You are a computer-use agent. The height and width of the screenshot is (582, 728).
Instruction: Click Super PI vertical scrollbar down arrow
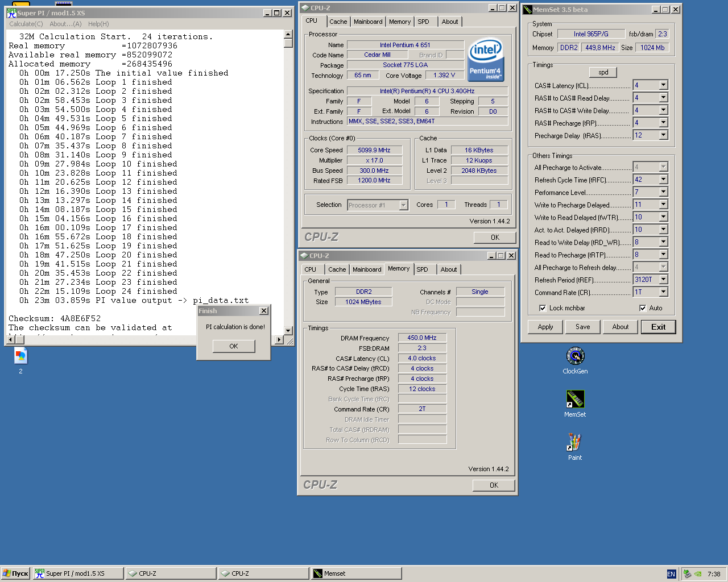[x=288, y=331]
